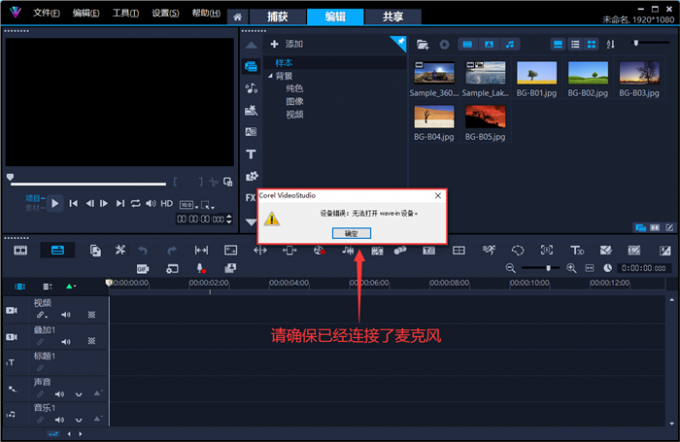Switch to the 共享 tab

tap(393, 17)
